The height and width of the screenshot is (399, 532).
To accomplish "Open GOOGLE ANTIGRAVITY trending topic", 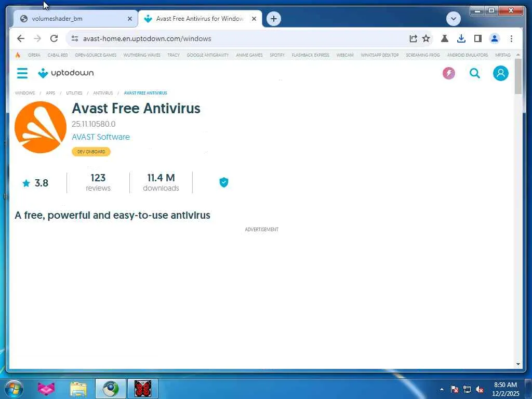I will [x=208, y=55].
